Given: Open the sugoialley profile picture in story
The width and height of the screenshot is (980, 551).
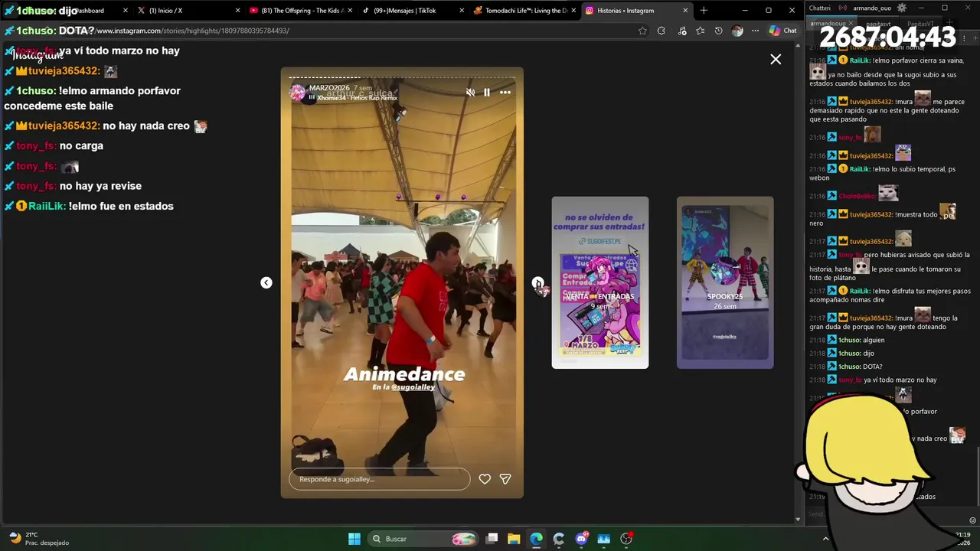Looking at the screenshot, I should pos(297,93).
